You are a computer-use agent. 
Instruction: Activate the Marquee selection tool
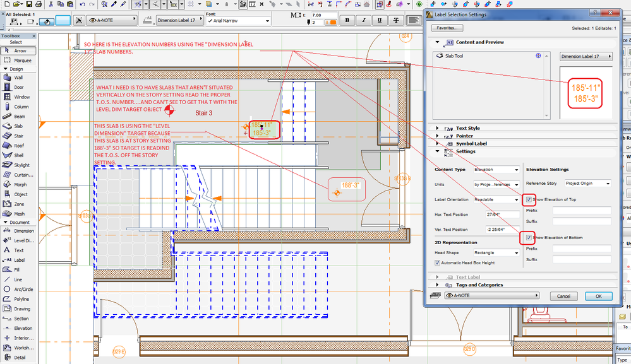(x=19, y=61)
